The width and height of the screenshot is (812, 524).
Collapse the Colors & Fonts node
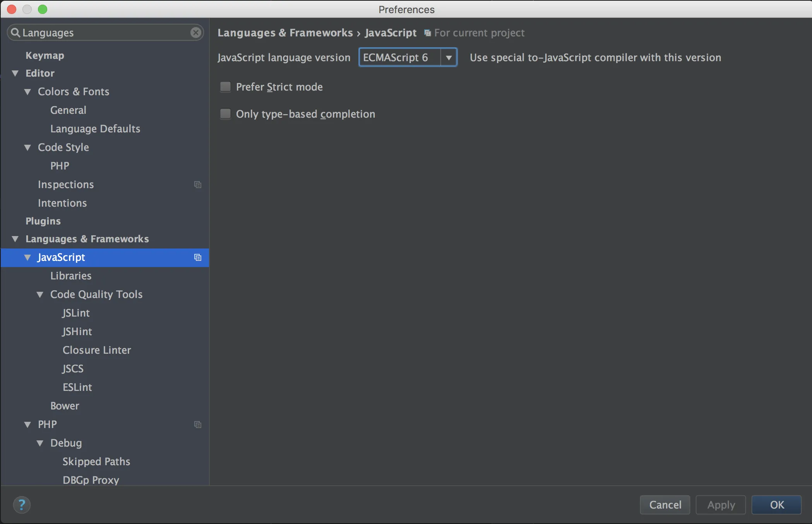tap(27, 92)
